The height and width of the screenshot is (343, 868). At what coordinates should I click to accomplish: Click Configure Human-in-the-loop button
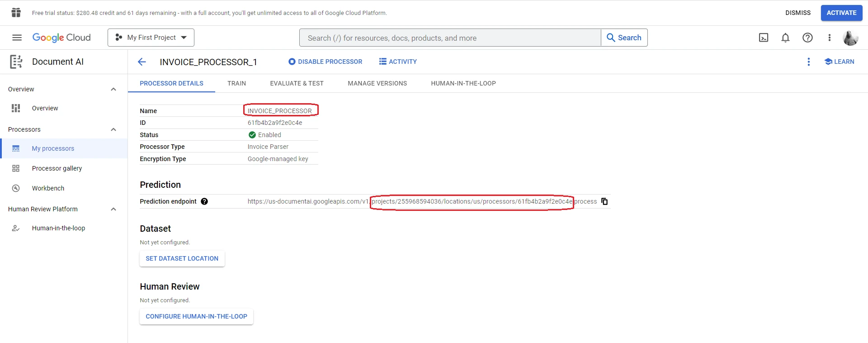tap(197, 316)
